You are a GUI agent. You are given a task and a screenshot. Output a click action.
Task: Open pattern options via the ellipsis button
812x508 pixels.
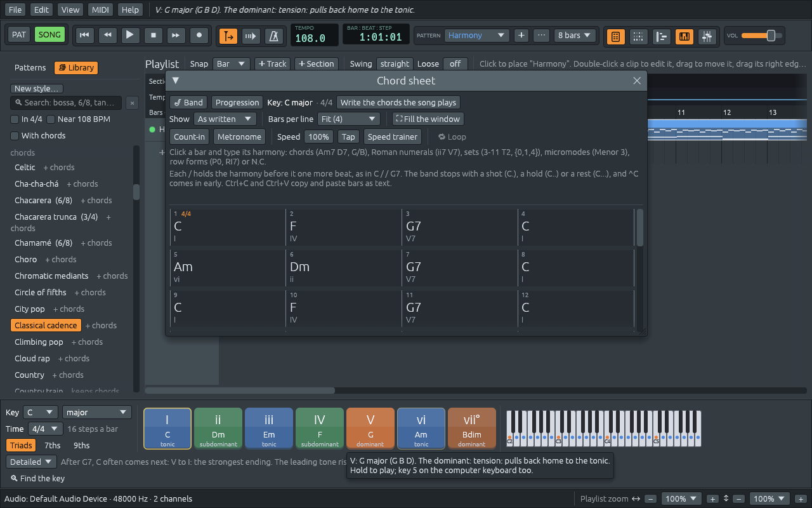click(541, 36)
